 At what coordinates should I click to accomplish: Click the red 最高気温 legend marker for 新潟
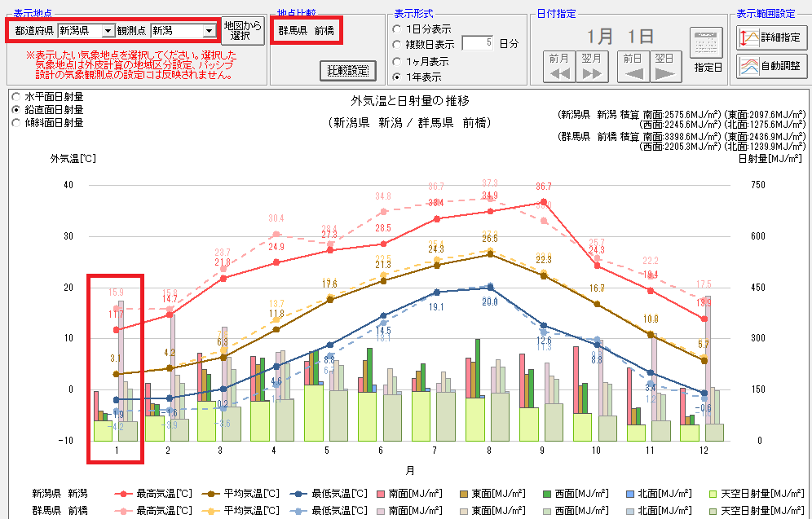(x=124, y=494)
